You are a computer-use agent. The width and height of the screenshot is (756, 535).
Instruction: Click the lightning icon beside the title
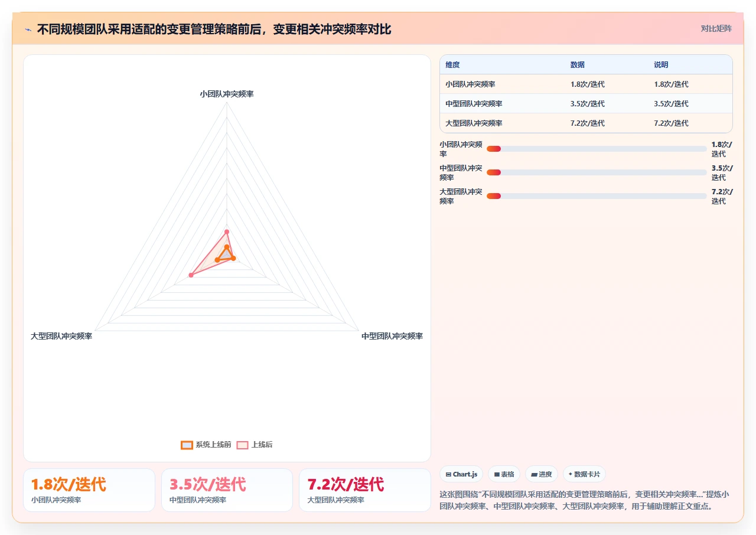pos(28,30)
